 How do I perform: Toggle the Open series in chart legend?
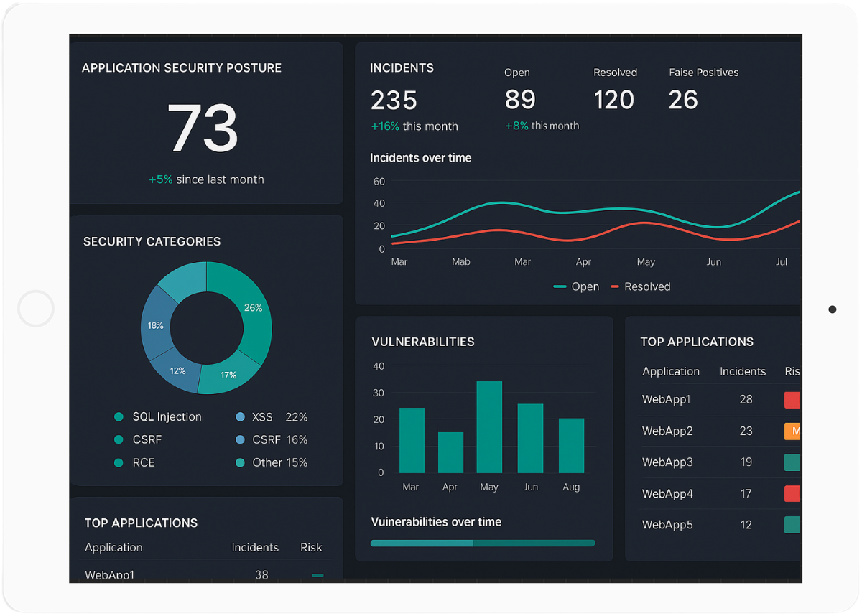pyautogui.click(x=576, y=286)
